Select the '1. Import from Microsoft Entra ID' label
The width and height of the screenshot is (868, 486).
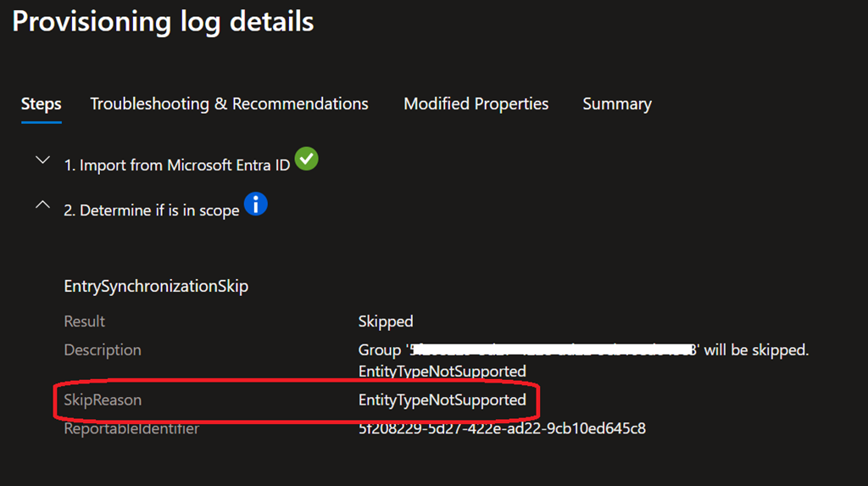(x=177, y=165)
